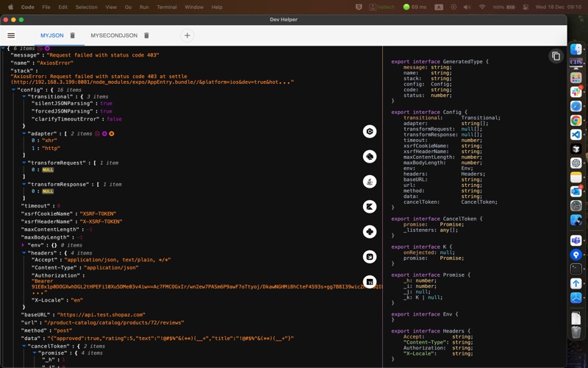Open Finder from the Dock
This screenshot has height=368, width=588.
coord(576,49)
